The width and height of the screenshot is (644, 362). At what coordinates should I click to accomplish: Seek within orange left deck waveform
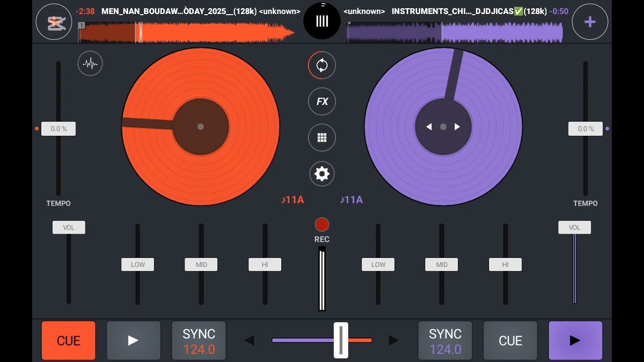[x=186, y=33]
